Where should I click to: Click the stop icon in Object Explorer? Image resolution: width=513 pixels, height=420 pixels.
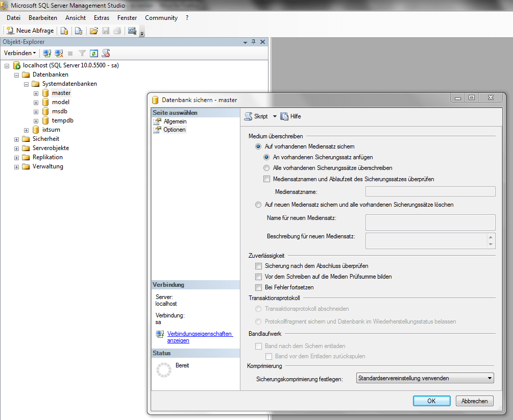[x=70, y=53]
